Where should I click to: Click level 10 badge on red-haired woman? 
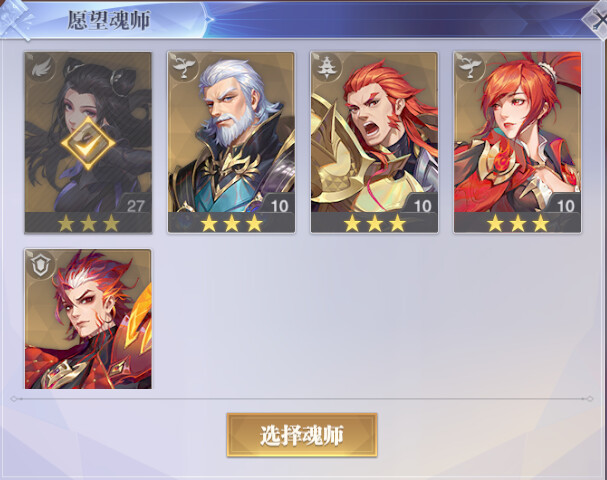click(565, 205)
